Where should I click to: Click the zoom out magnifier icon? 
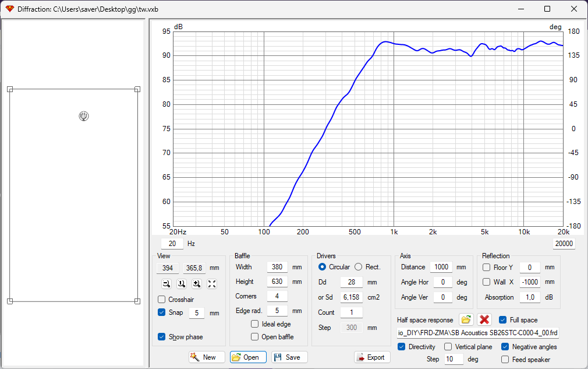coord(167,284)
